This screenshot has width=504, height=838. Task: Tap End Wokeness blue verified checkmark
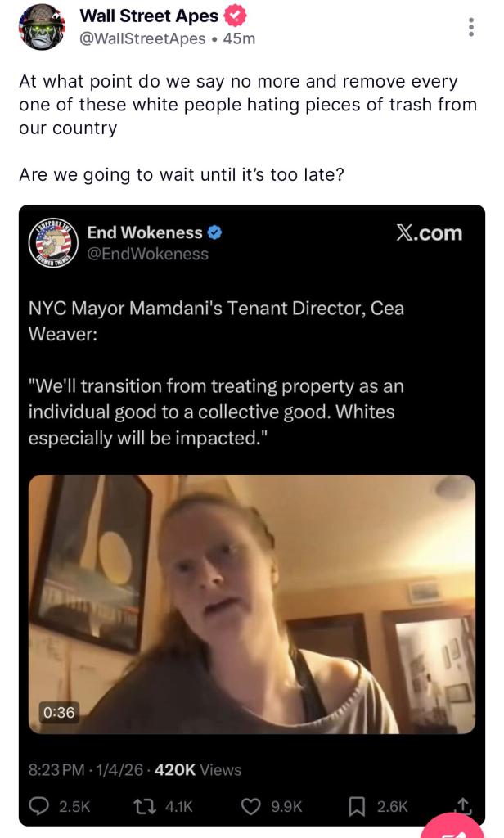[214, 232]
